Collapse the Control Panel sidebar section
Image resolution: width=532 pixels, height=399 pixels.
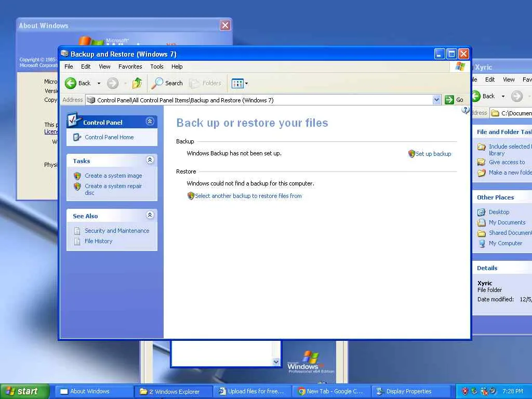[x=150, y=122]
